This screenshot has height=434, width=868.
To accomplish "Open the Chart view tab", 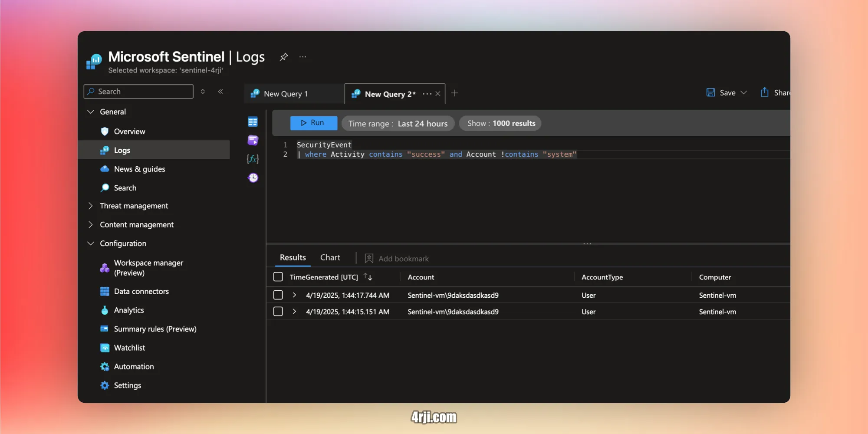I will tap(330, 257).
